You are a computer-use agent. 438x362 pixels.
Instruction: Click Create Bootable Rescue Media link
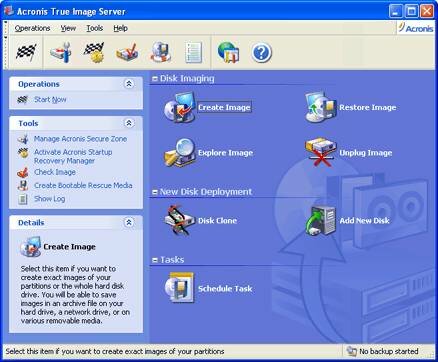[83, 185]
